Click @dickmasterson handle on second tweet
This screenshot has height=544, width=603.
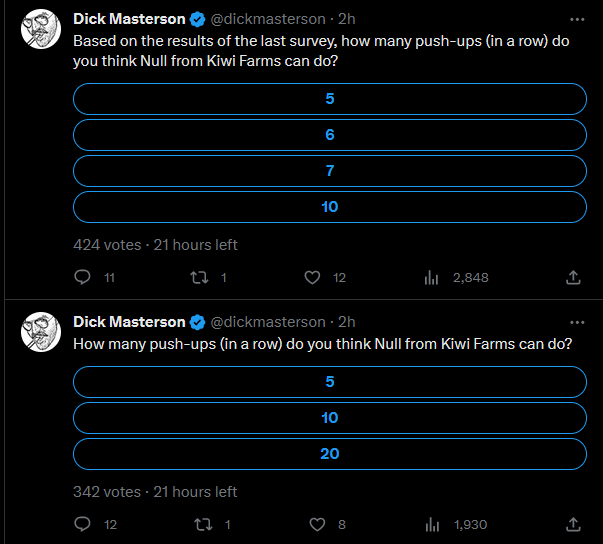pos(267,322)
